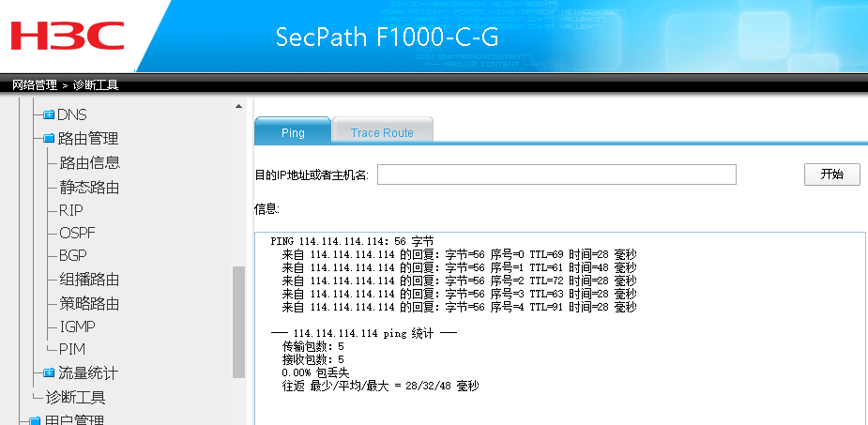This screenshot has width=868, height=425.
Task: Click the 114.114.114.114 ping 统计 header
Action: point(364,333)
